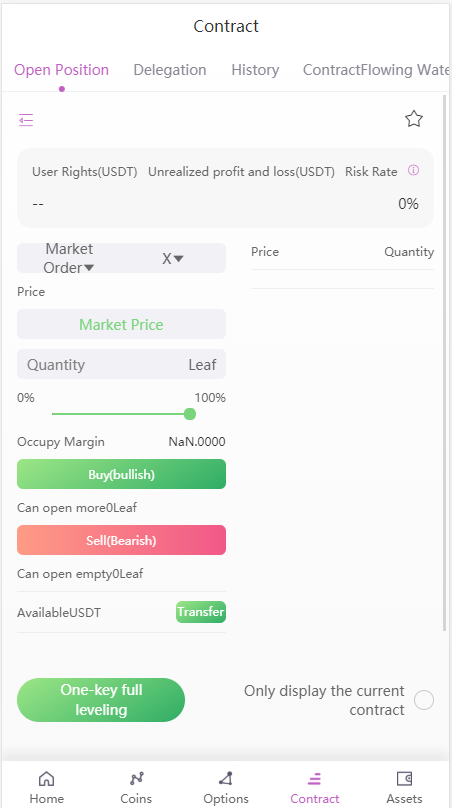Screen dimensions: 452x808
Task: Add contract to favorites with star icon
Action: 413,119
